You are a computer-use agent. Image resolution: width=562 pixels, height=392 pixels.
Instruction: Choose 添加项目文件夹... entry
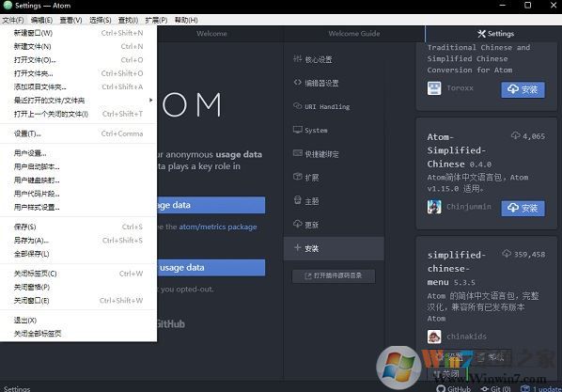[x=78, y=87]
